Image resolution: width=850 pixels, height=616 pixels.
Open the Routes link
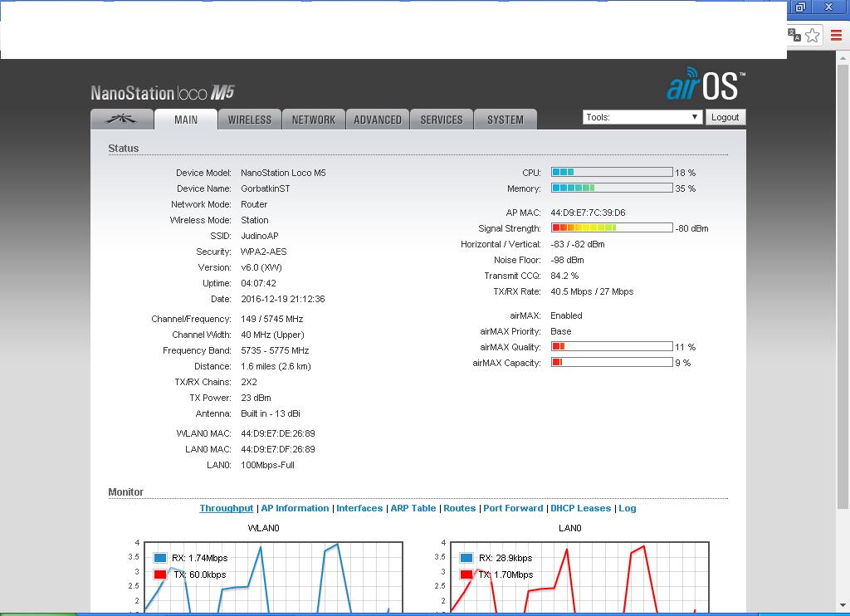459,508
